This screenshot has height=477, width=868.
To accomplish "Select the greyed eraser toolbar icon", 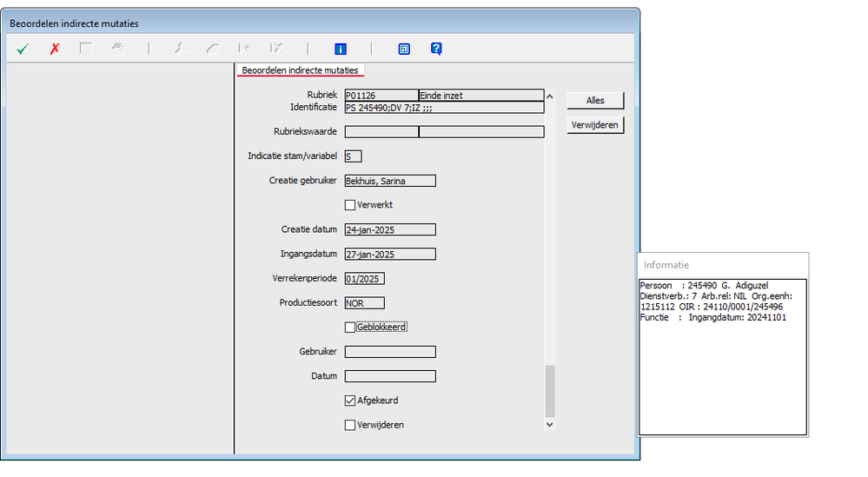I will click(x=213, y=49).
